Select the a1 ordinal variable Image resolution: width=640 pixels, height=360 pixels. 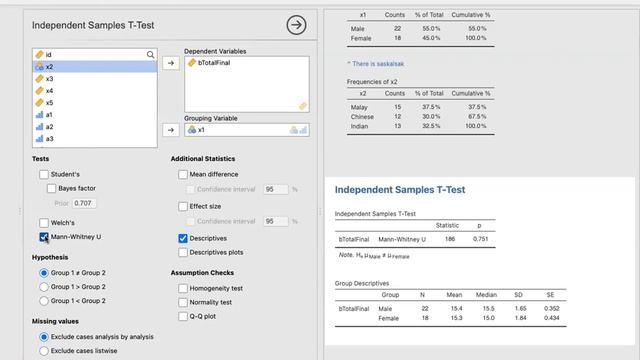point(94,115)
